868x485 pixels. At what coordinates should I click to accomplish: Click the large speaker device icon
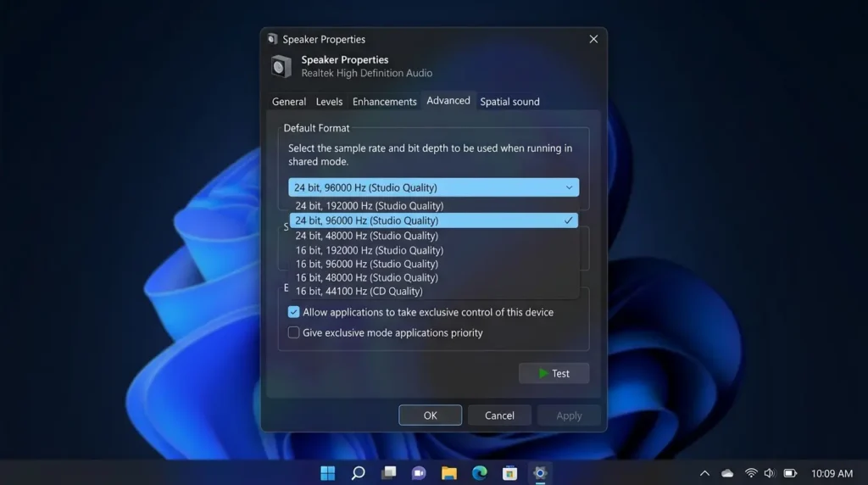tap(281, 66)
